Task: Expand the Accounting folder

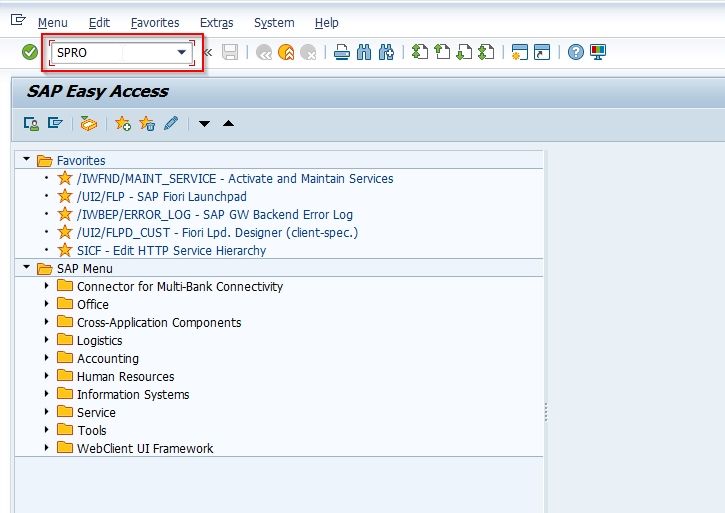Action: pyautogui.click(x=47, y=358)
